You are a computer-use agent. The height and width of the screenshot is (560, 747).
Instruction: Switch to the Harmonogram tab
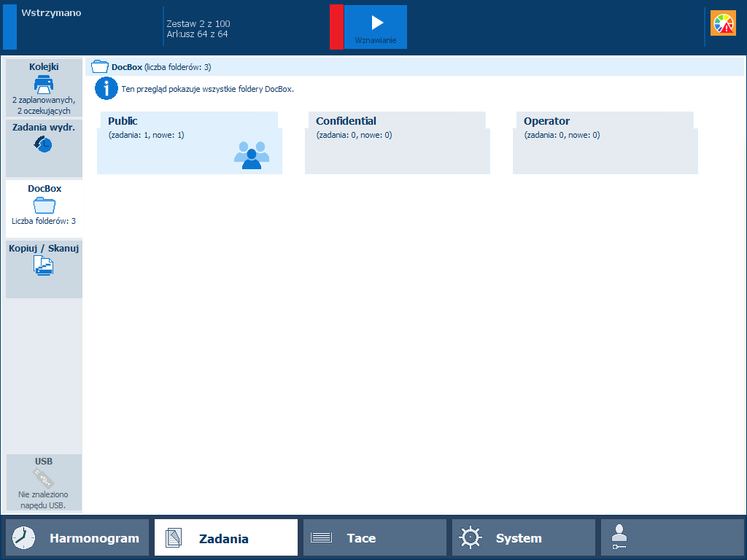click(x=77, y=537)
